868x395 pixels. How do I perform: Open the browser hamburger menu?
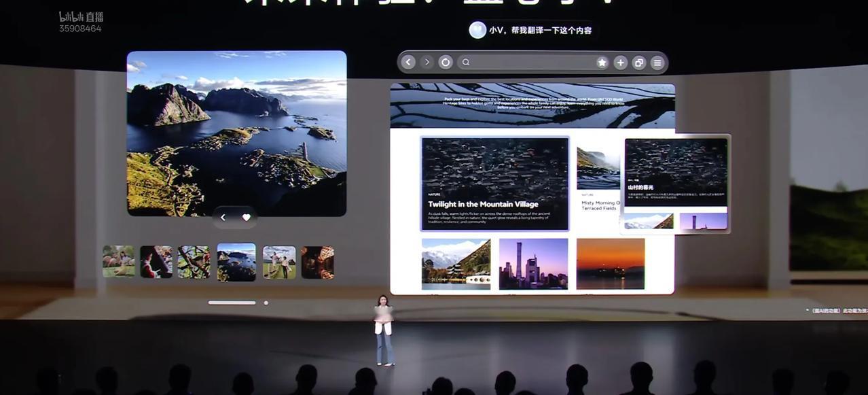657,63
